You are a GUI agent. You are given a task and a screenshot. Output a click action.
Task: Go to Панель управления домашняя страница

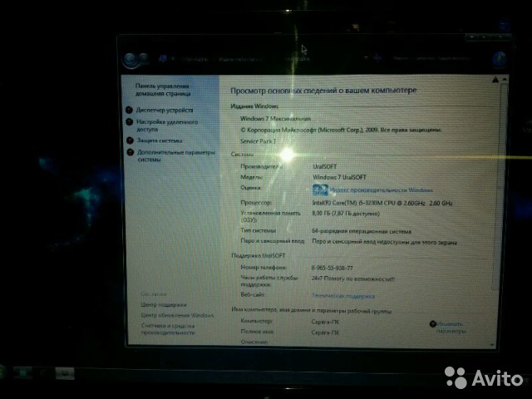tap(164, 90)
